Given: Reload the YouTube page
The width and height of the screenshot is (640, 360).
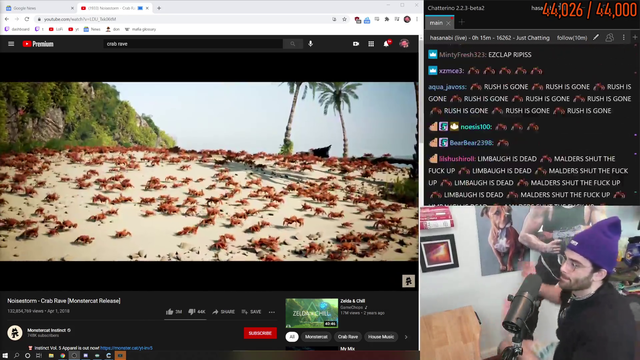Looking at the screenshot, I should [x=27, y=19].
